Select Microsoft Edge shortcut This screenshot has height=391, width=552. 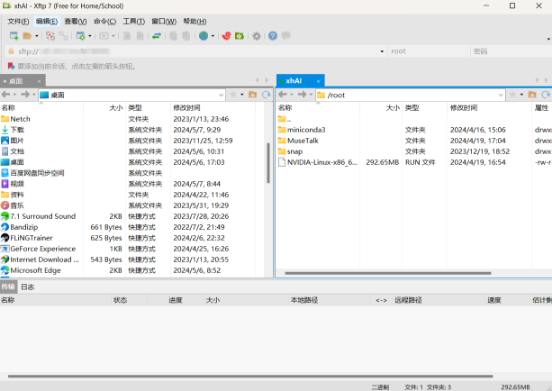click(x=31, y=270)
